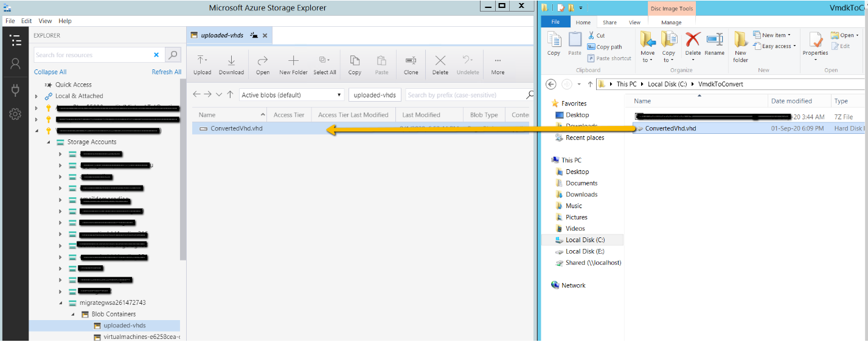Click the File tab in File Explorer ribbon
This screenshot has width=868, height=342.
click(x=555, y=22)
